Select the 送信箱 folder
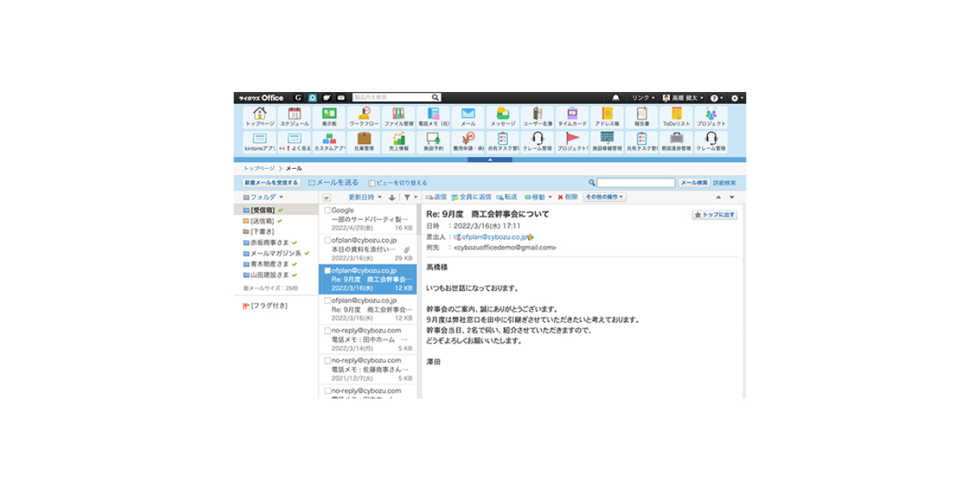The image size is (980, 490). click(262, 221)
